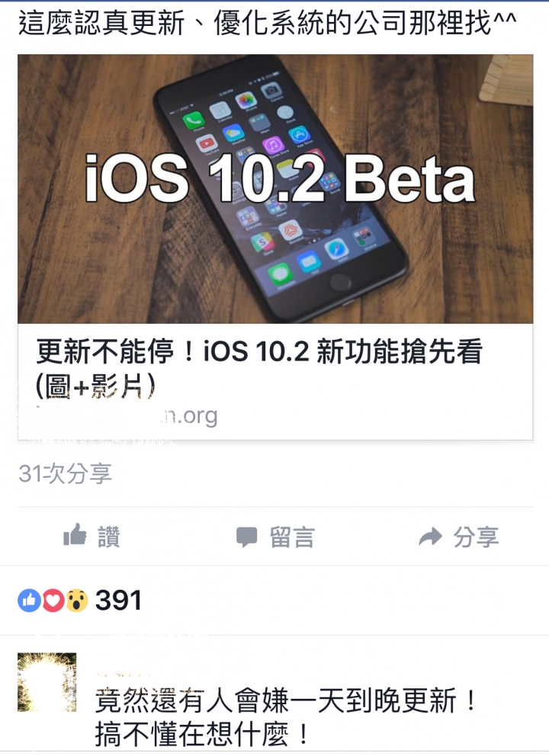Tap the 留言 comment label
Image resolution: width=549 pixels, height=756 pixels.
point(292,537)
